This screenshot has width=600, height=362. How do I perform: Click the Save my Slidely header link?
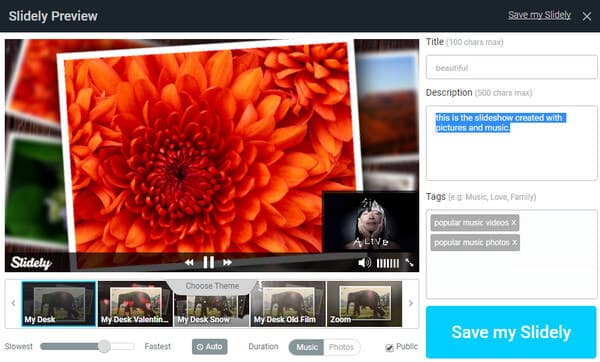click(539, 15)
